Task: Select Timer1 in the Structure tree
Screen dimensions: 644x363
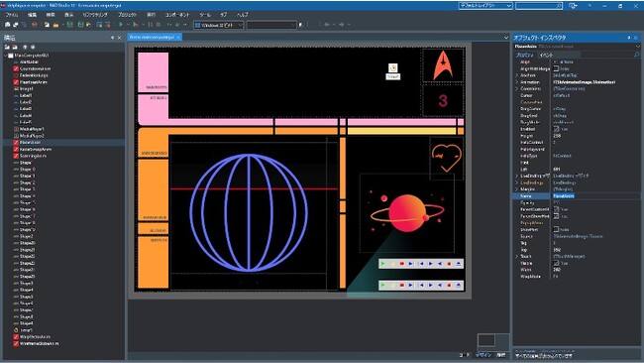Action: click(x=26, y=330)
